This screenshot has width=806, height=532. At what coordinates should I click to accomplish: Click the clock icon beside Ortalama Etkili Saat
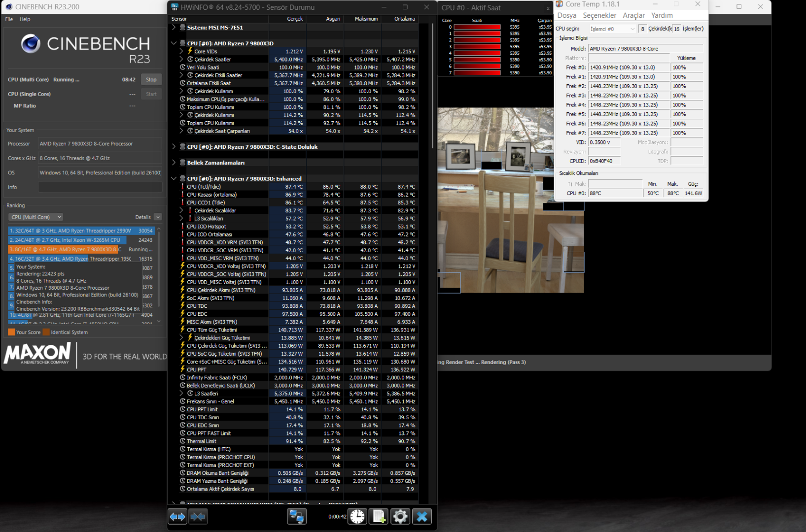(x=182, y=83)
